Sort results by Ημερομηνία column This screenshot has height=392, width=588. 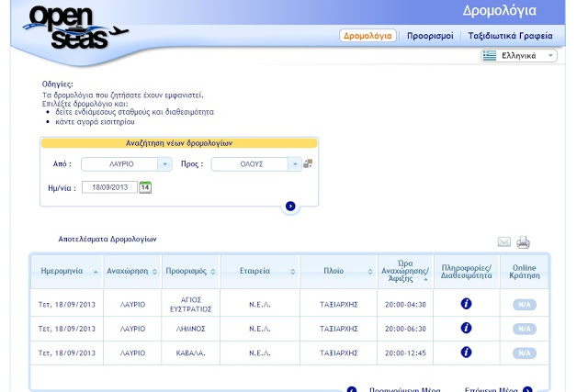point(66,272)
